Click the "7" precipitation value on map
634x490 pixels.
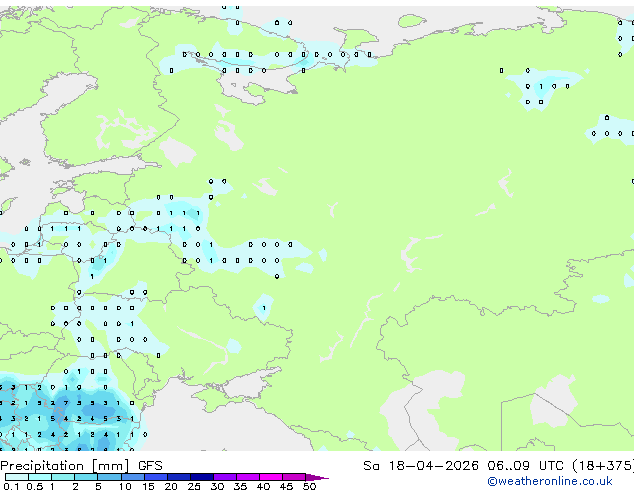[66, 403]
